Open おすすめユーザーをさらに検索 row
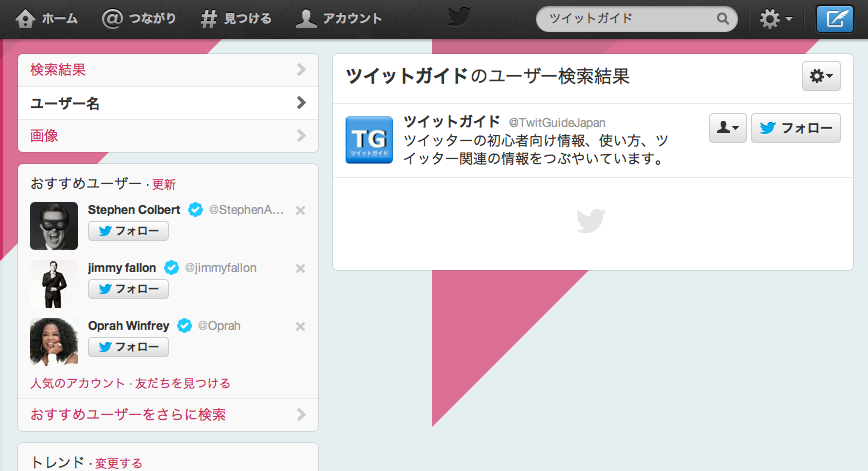 [168, 415]
